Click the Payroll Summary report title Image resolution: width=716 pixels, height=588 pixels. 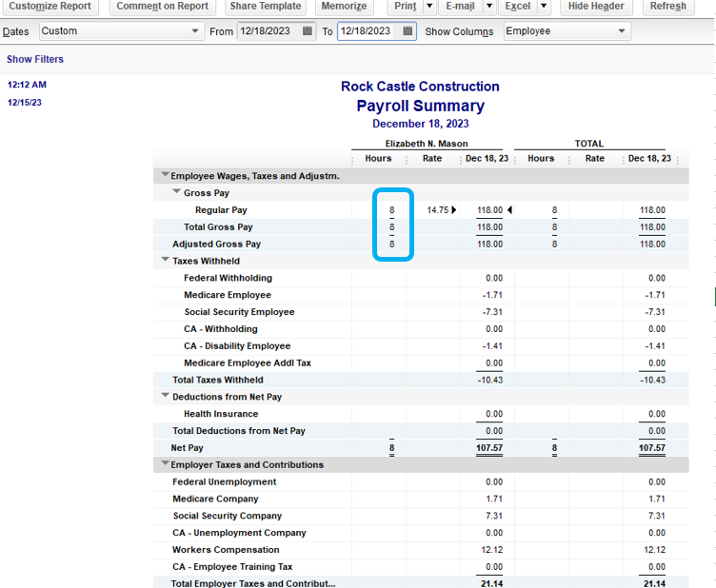click(420, 106)
